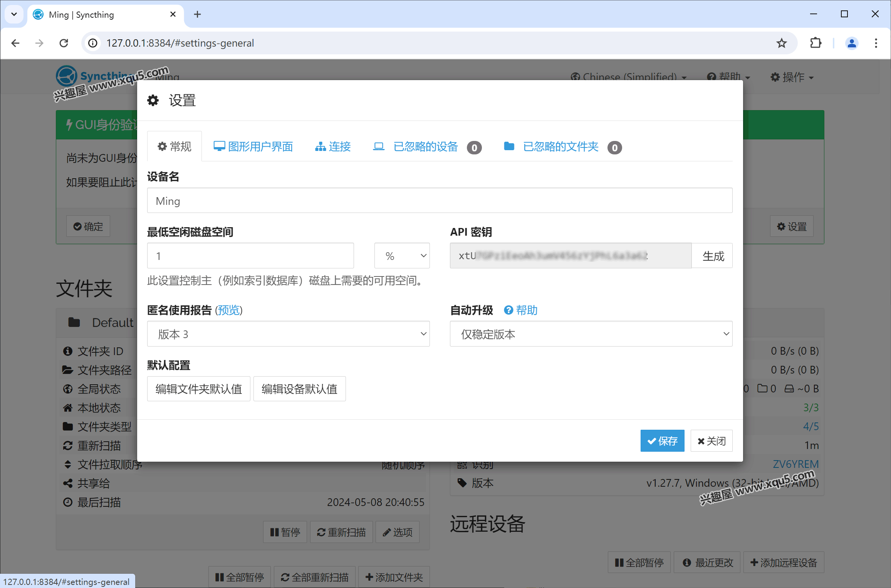Screen dimensions: 891x588
Task: Click the folder 重新扫描 button
Action: (341, 533)
